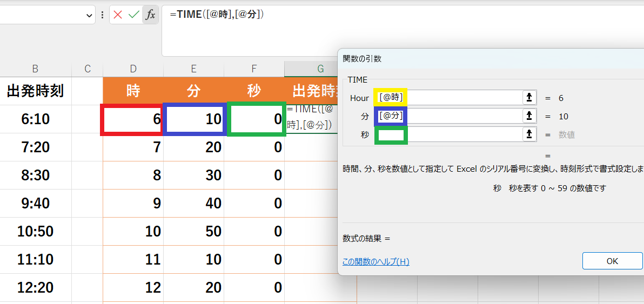Collapse dialog via 秒 field range button
The width and height of the screenshot is (644, 304).
(529, 134)
